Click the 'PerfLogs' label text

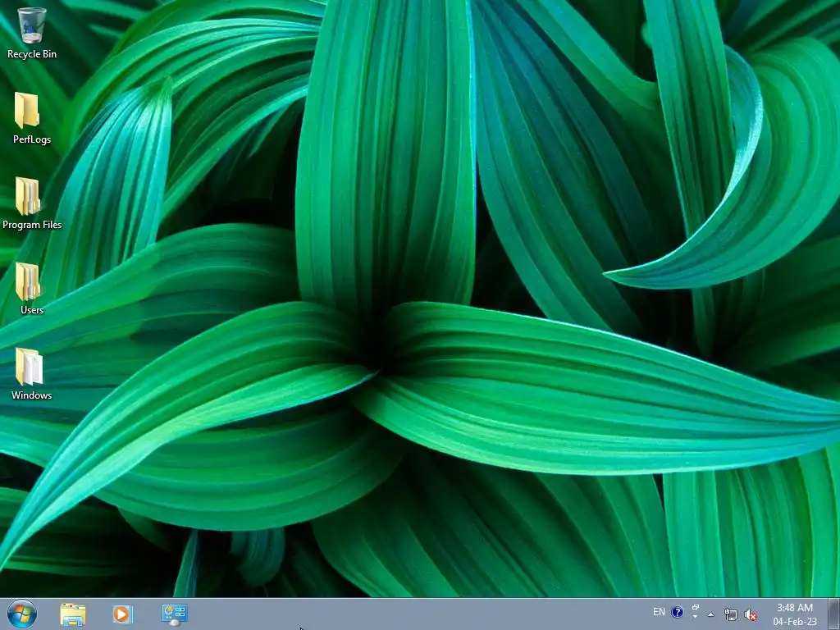[x=32, y=139]
